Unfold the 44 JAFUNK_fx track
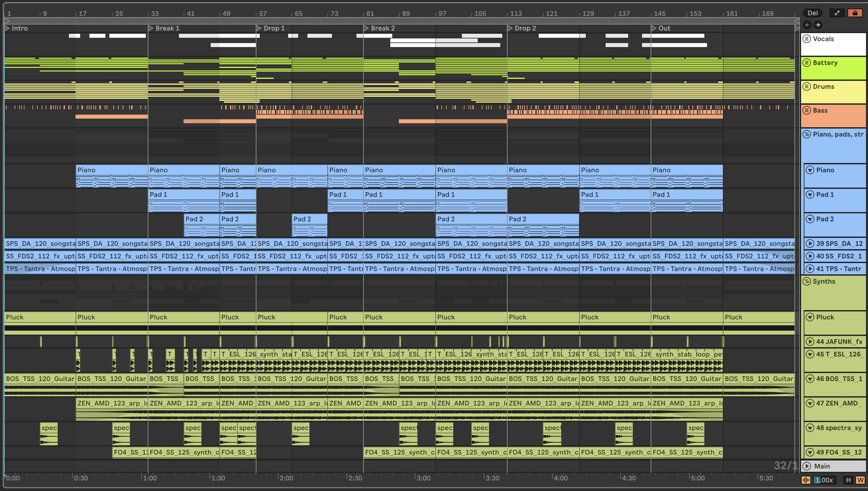868x491 pixels. (x=810, y=342)
